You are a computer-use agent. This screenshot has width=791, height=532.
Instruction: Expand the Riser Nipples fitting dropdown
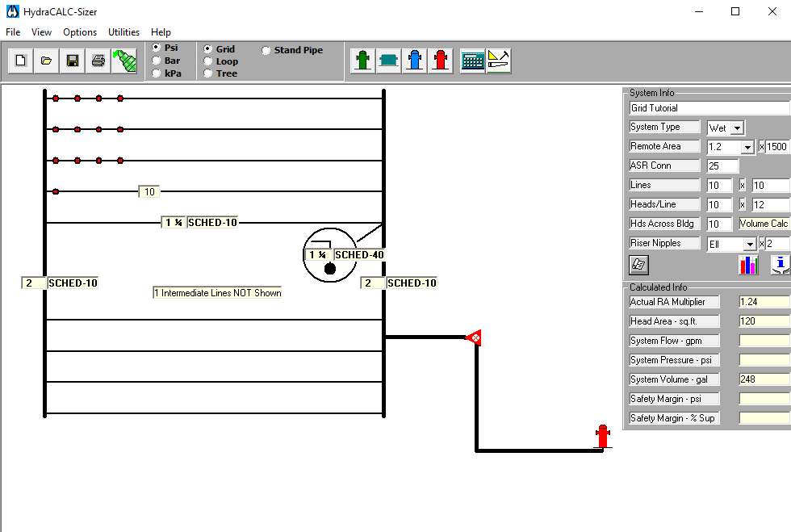point(750,244)
